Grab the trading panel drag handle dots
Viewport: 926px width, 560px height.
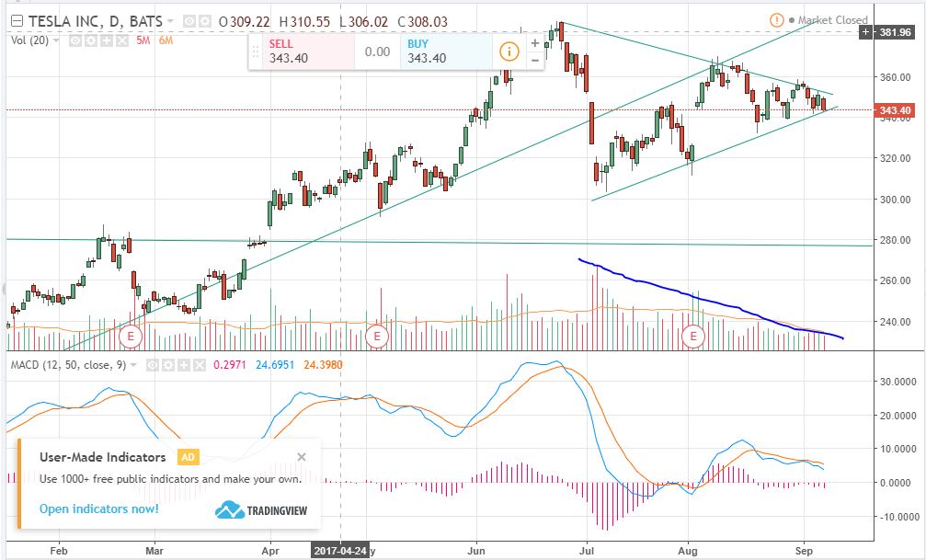tap(256, 52)
